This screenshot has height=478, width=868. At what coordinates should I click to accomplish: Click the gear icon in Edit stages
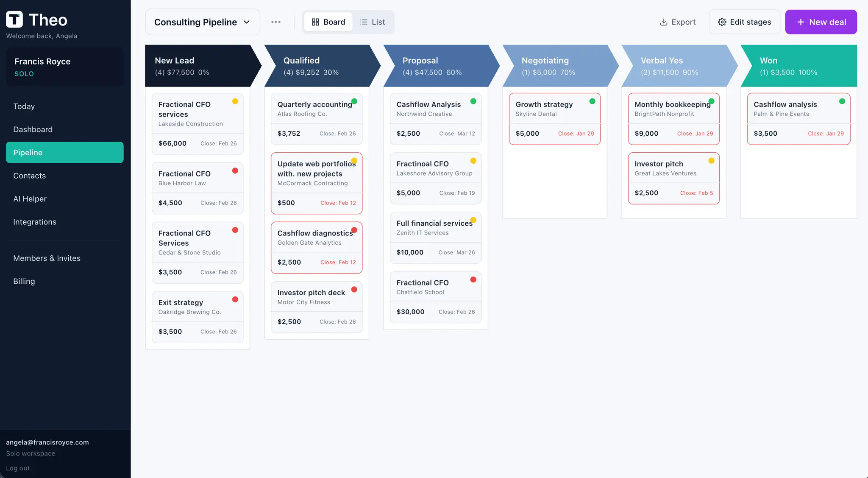coord(722,22)
